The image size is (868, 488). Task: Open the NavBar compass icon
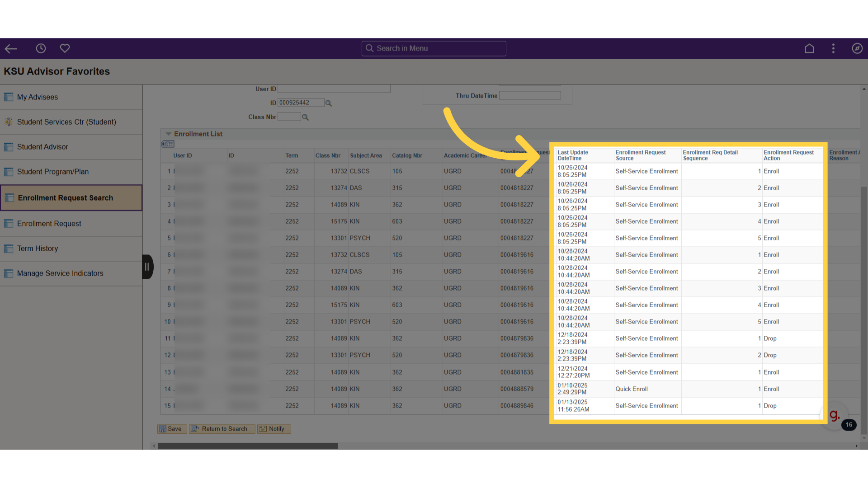coord(857,48)
